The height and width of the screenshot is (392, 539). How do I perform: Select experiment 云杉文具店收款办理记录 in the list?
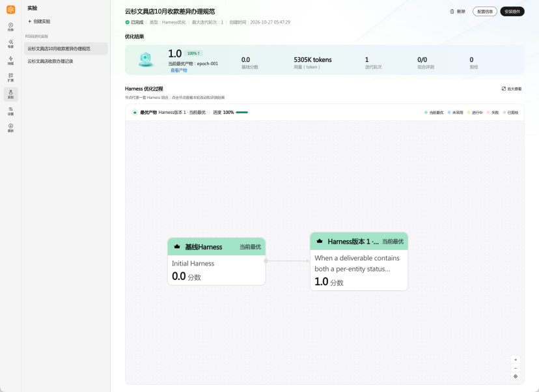[66, 61]
